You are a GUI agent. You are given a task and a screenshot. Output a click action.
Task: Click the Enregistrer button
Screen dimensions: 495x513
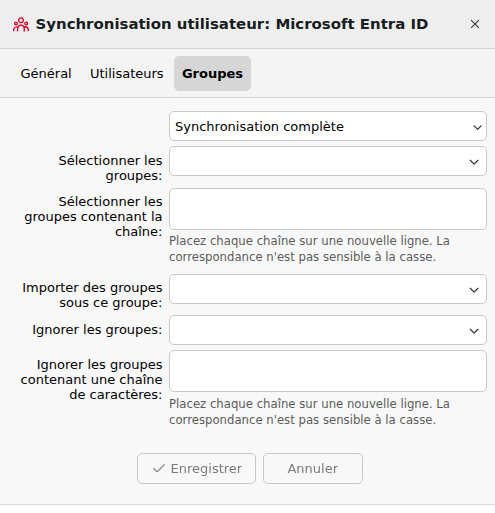pyautogui.click(x=196, y=468)
